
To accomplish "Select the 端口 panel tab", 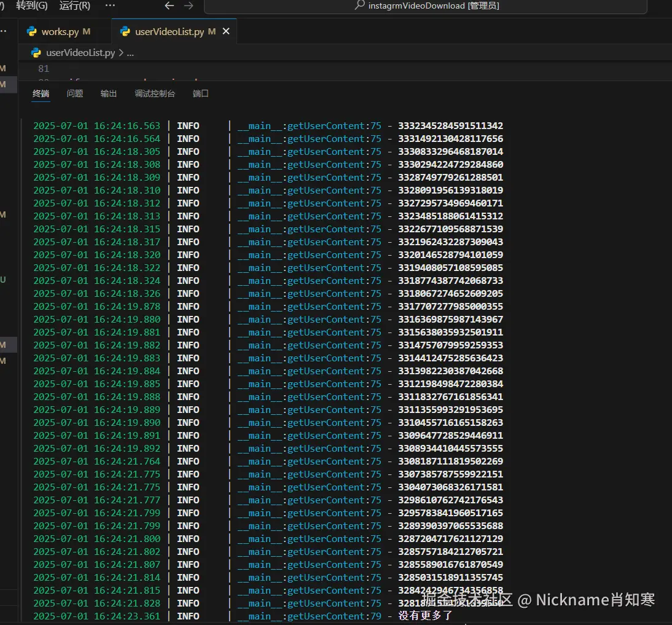I will 201,93.
